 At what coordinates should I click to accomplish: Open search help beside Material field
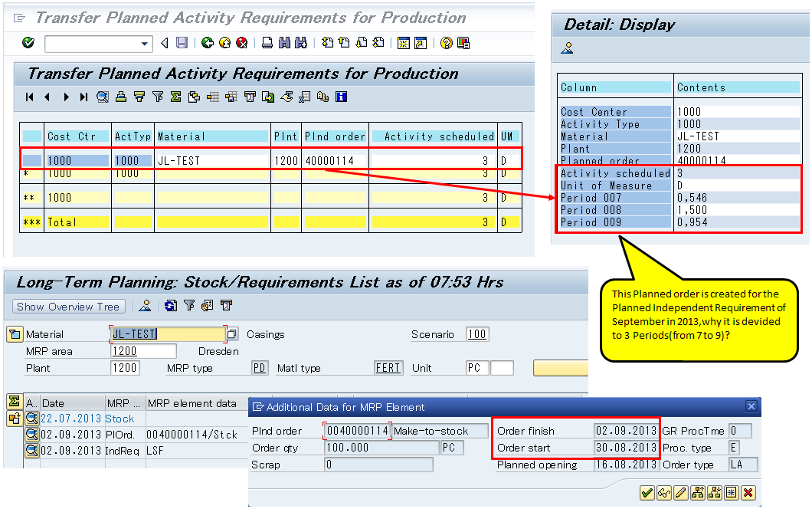(233, 334)
